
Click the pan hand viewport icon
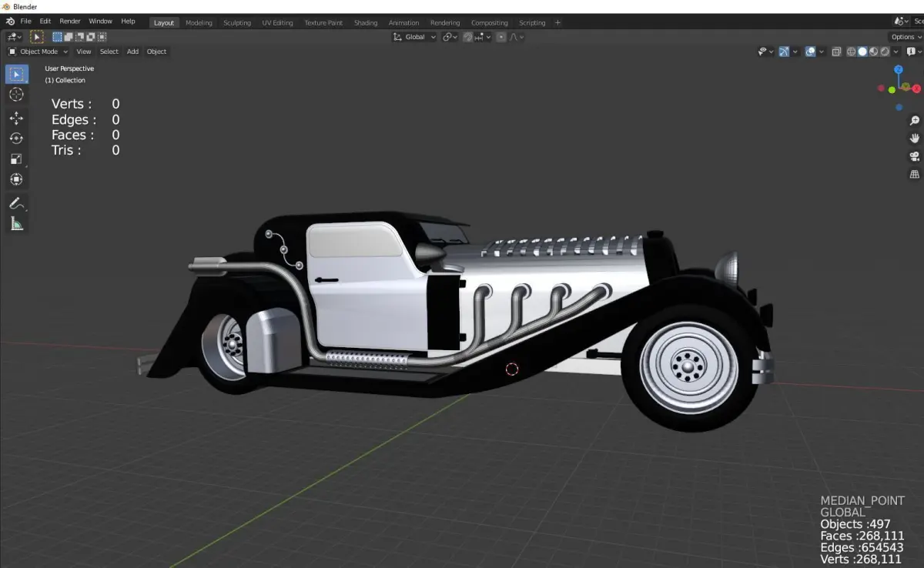(x=915, y=139)
